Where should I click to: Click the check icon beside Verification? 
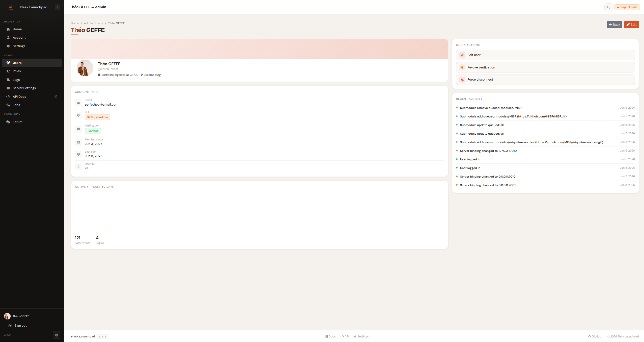click(78, 129)
